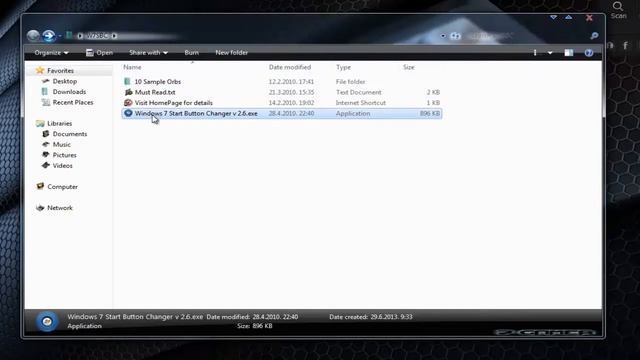Click the Start Button Changer exe icon
This screenshot has width=640, height=360.
[x=128, y=113]
